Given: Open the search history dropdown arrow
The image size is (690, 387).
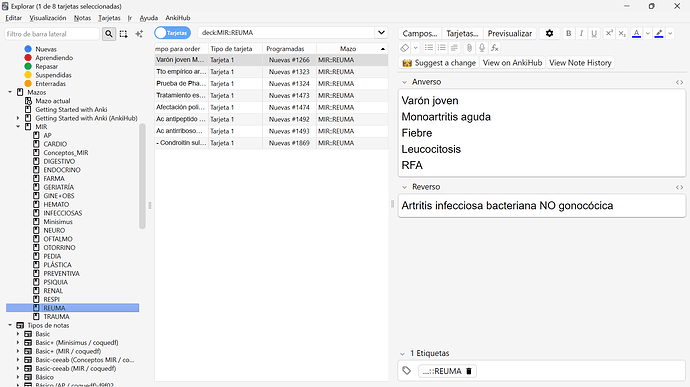Looking at the screenshot, I should [x=381, y=33].
